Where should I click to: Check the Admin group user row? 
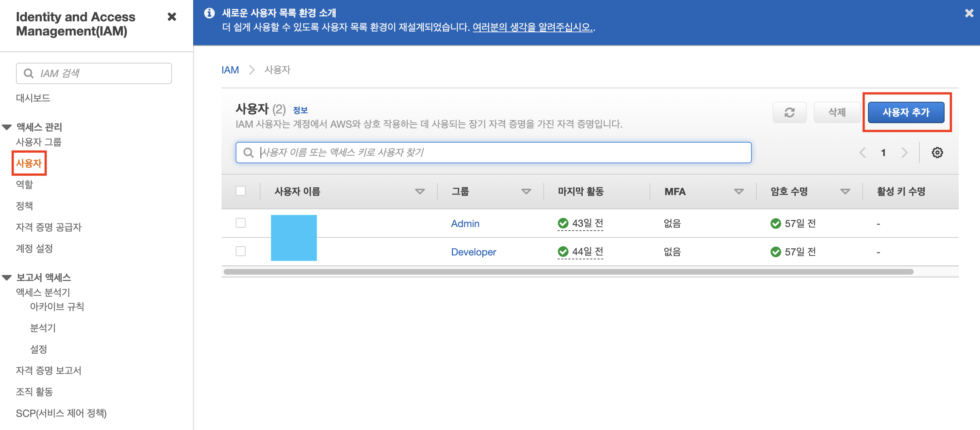pos(240,223)
